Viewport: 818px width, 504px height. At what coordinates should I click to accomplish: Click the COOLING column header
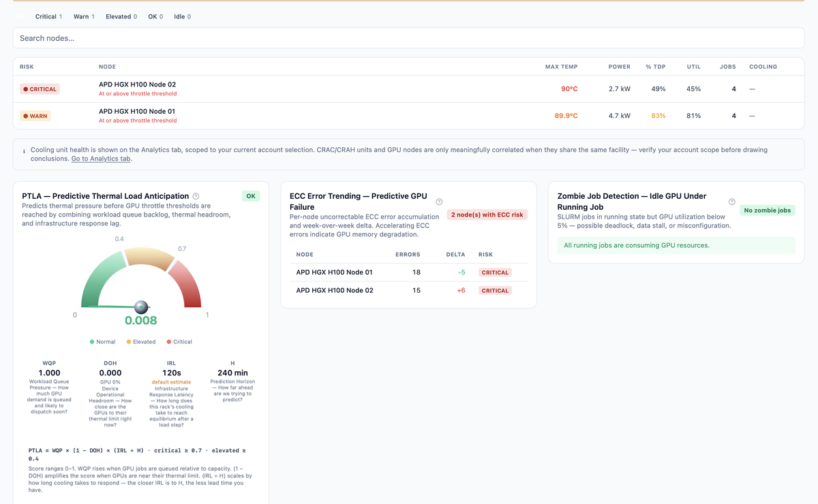[763, 67]
